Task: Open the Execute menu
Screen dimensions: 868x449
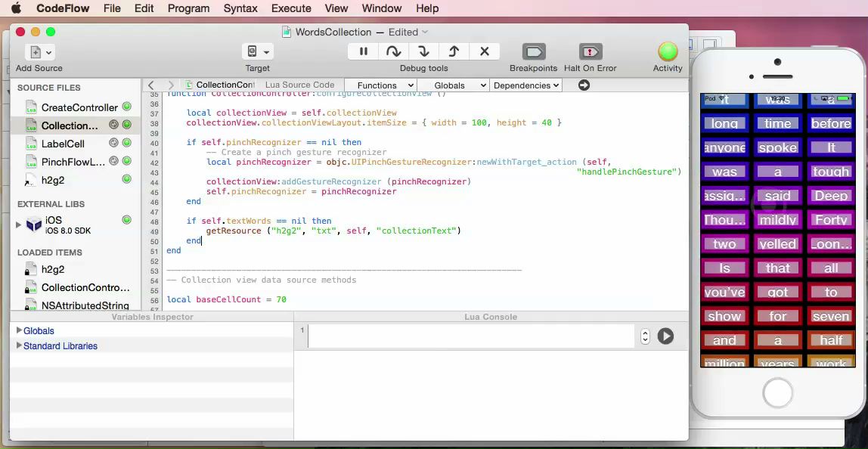Action: (290, 8)
